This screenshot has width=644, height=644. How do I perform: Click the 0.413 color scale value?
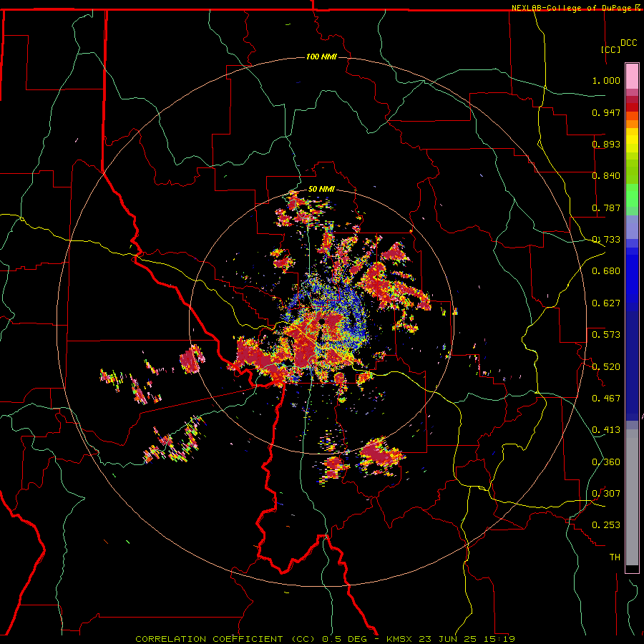[x=606, y=430]
